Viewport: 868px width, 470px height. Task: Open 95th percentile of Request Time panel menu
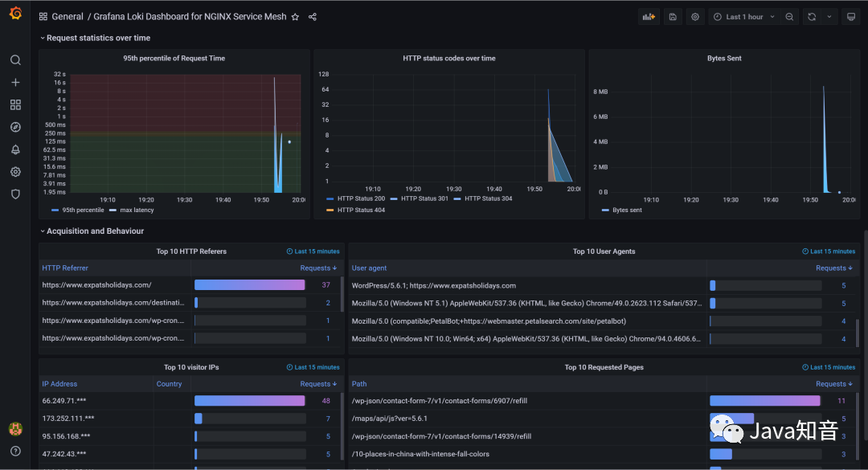(x=174, y=58)
